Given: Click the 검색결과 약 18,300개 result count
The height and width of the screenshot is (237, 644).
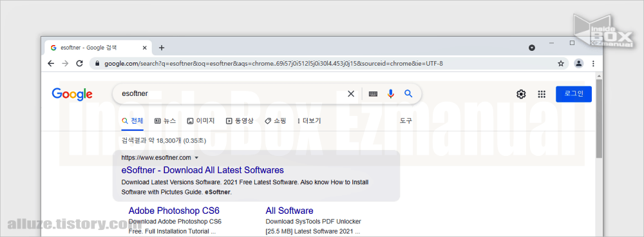Looking at the screenshot, I should point(164,141).
